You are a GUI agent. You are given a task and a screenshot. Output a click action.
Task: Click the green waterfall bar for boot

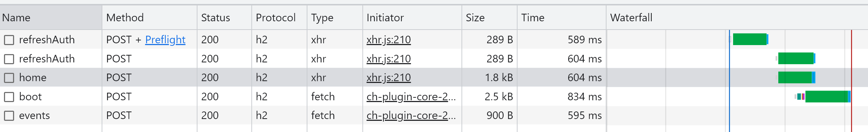(827, 97)
